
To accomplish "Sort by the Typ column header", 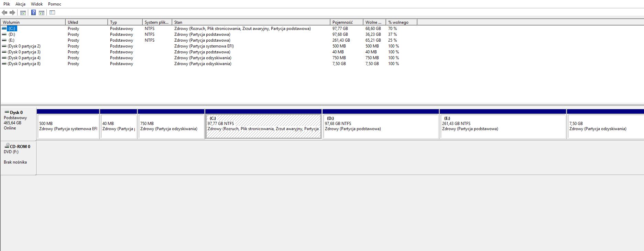I will (125, 22).
